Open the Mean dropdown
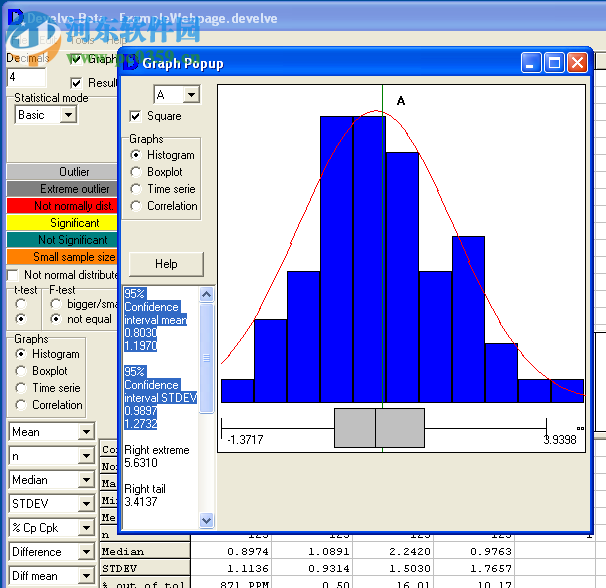The height and width of the screenshot is (588, 606). click(x=86, y=431)
